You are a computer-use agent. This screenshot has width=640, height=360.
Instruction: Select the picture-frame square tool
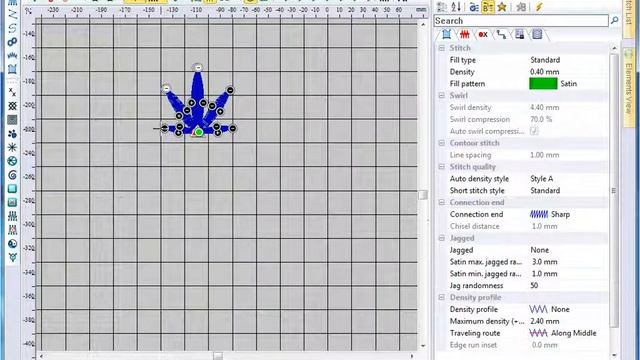point(12,202)
